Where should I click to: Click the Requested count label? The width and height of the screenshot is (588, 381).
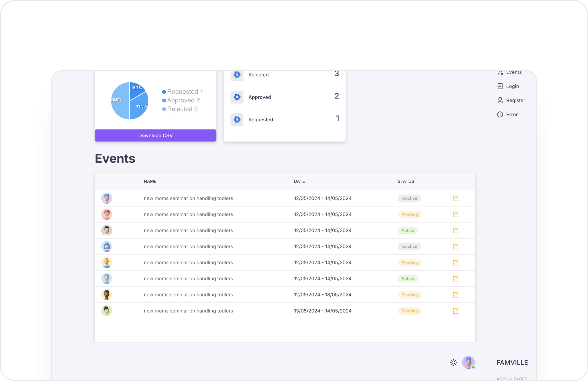coord(261,120)
